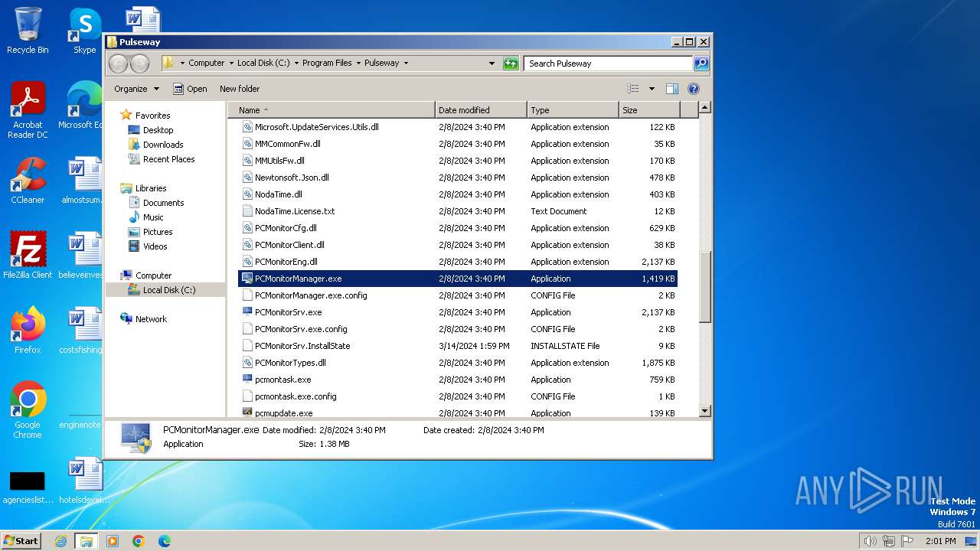The width and height of the screenshot is (980, 551).
Task: Open Windows Media Player taskbar icon
Action: pos(113,541)
